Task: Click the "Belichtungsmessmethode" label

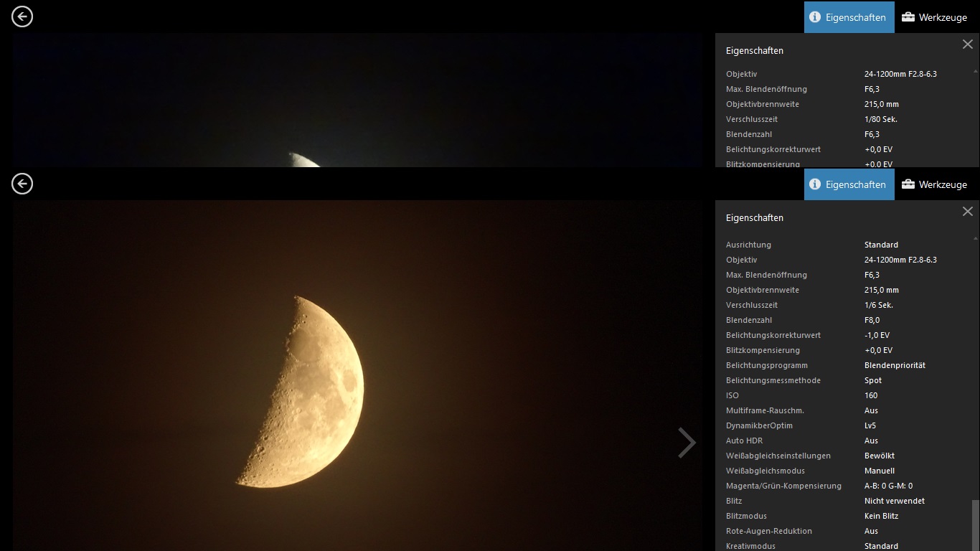Action: (773, 380)
